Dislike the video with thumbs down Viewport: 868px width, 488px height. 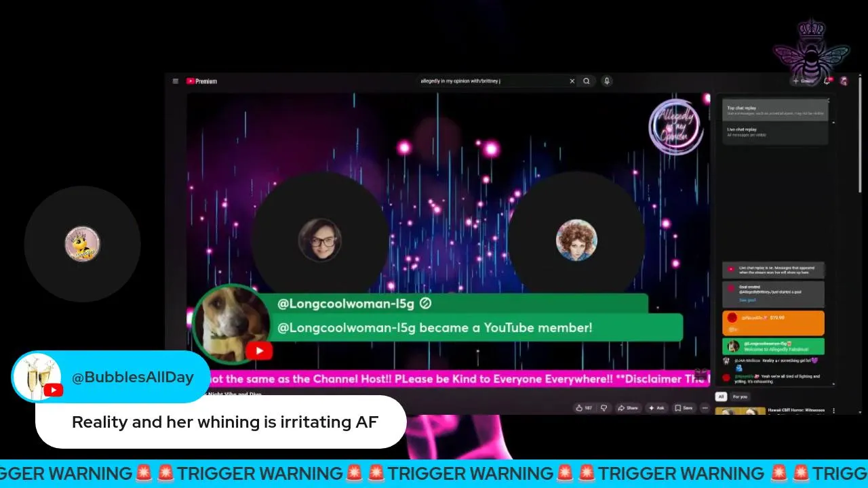click(604, 408)
